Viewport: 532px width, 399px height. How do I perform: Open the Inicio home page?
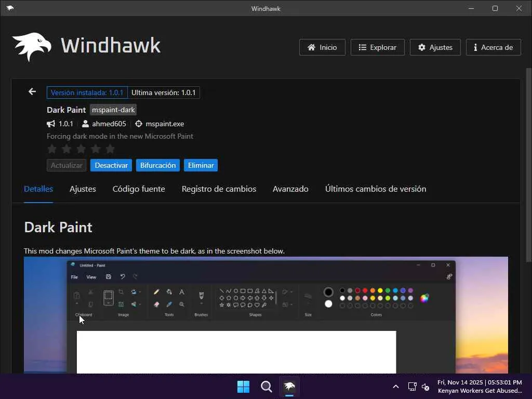click(322, 47)
